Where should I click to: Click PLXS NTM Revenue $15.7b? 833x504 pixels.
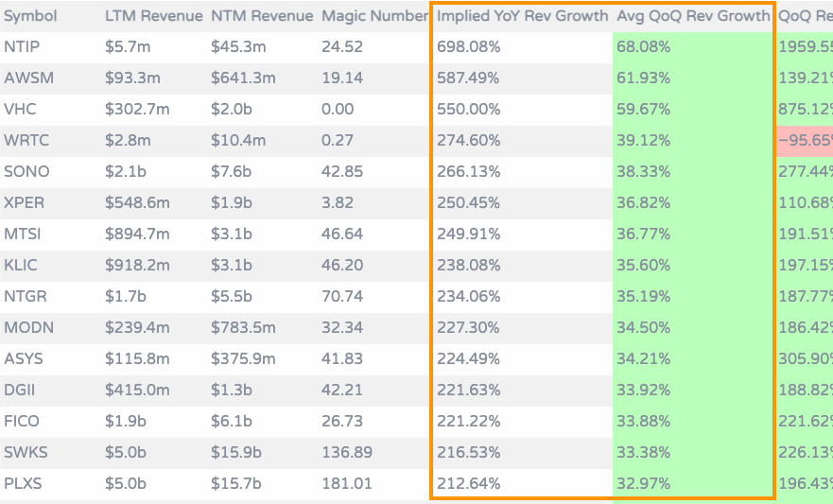(x=236, y=484)
